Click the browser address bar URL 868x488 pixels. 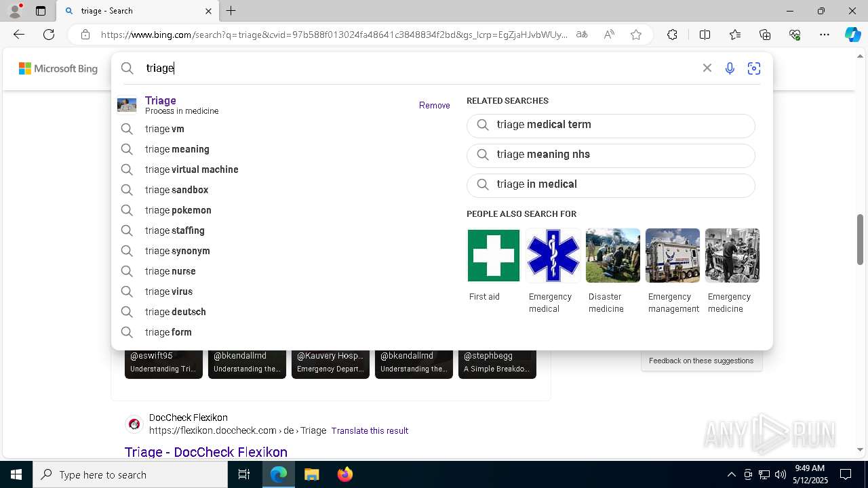pyautogui.click(x=334, y=35)
